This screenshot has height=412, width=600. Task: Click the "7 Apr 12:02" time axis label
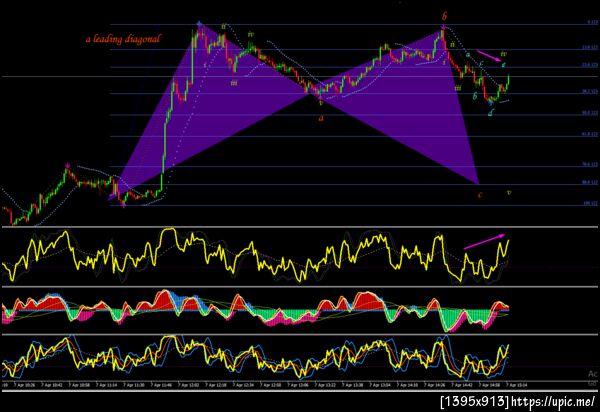[188, 385]
